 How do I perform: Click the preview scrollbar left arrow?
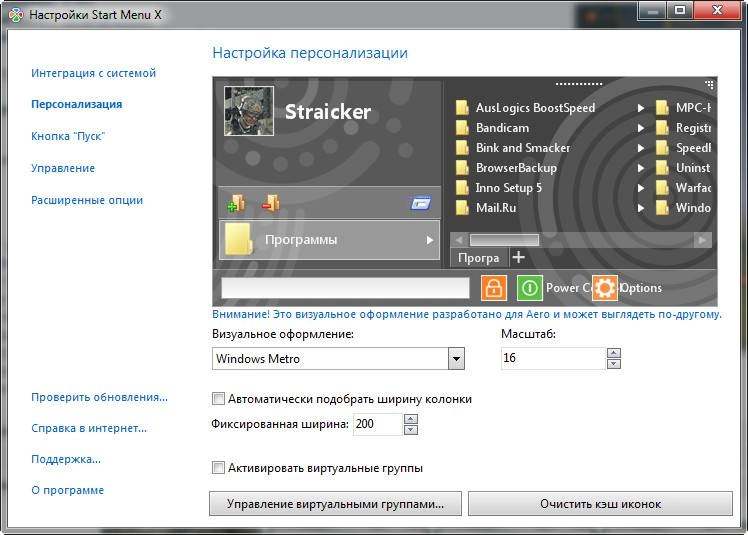point(459,240)
